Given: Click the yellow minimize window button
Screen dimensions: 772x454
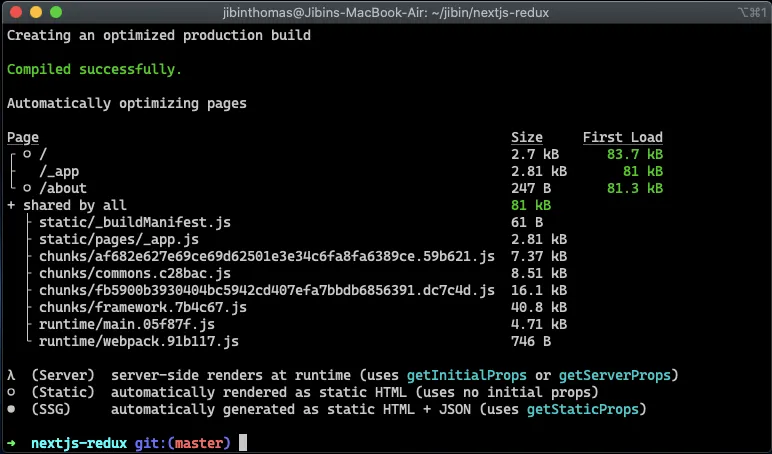Looking at the screenshot, I should click(36, 12).
